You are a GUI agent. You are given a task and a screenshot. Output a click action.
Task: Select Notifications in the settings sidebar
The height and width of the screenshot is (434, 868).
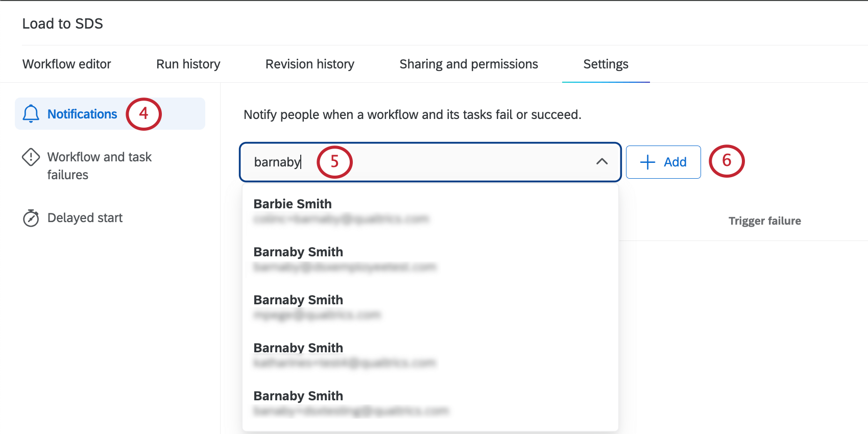(x=82, y=113)
